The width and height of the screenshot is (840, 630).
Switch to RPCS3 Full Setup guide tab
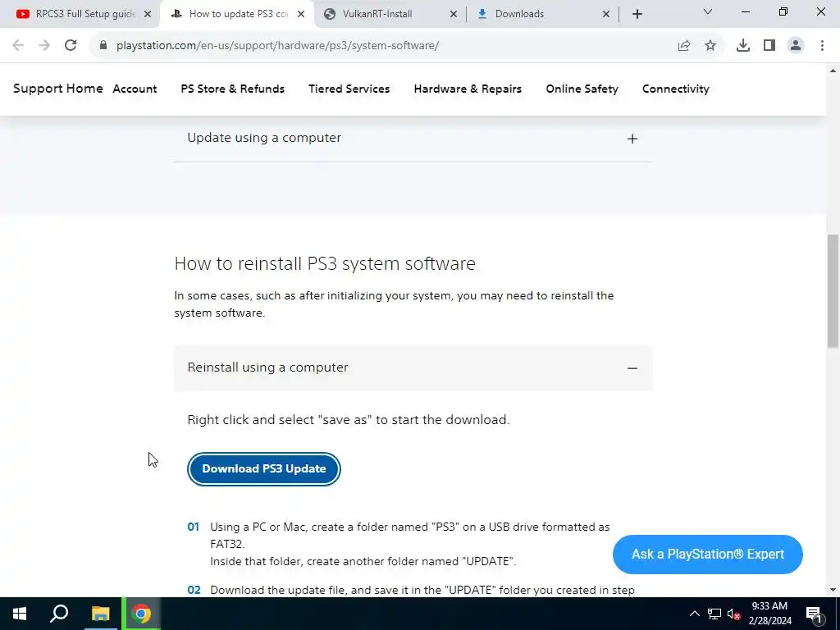80,14
